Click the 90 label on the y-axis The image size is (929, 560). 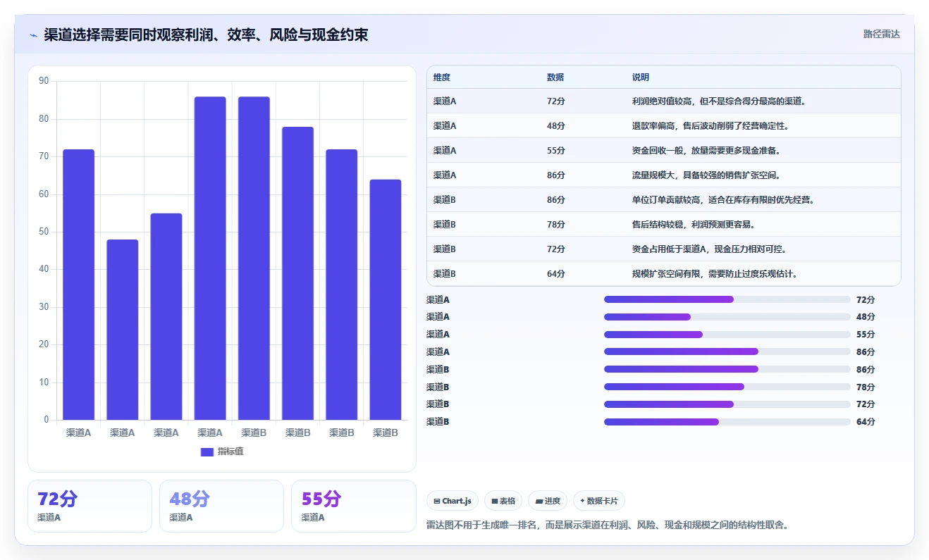pyautogui.click(x=44, y=81)
